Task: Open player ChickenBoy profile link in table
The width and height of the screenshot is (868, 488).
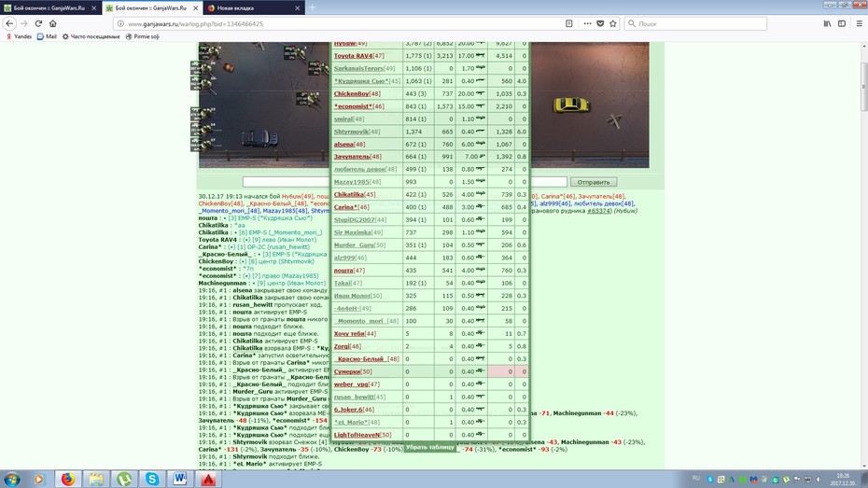Action: (x=352, y=94)
